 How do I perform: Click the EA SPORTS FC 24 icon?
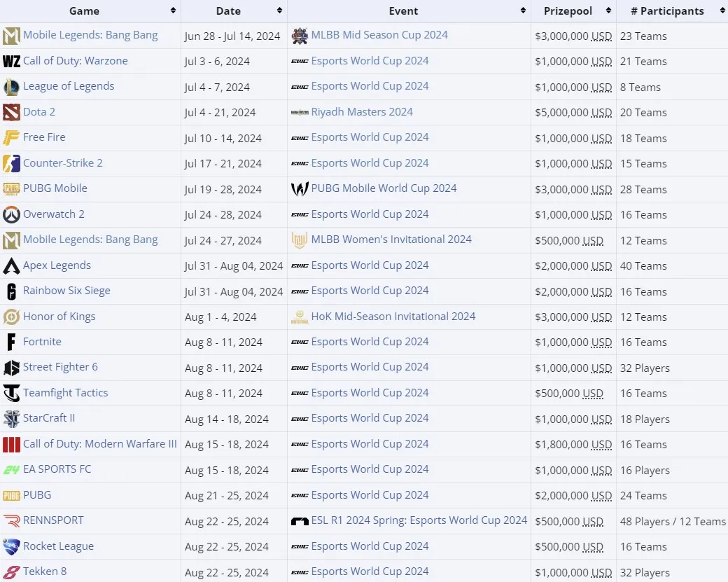11,470
